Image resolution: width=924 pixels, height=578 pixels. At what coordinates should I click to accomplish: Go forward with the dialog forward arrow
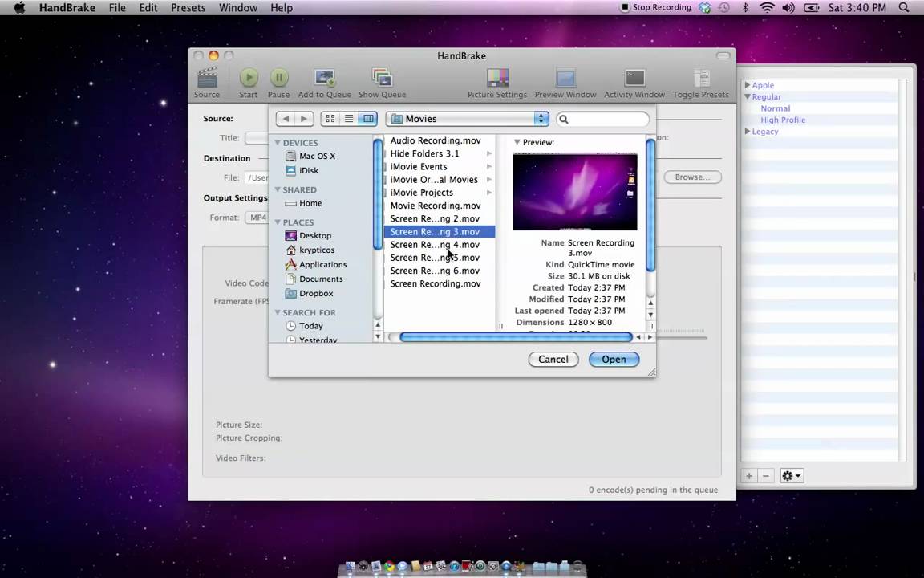tap(304, 119)
